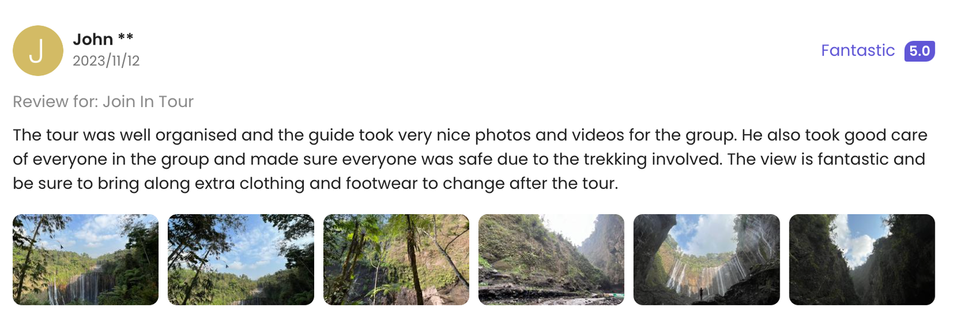The width and height of the screenshot is (980, 323).
Task: Click the reviewer avatar with letter J
Action: click(38, 51)
